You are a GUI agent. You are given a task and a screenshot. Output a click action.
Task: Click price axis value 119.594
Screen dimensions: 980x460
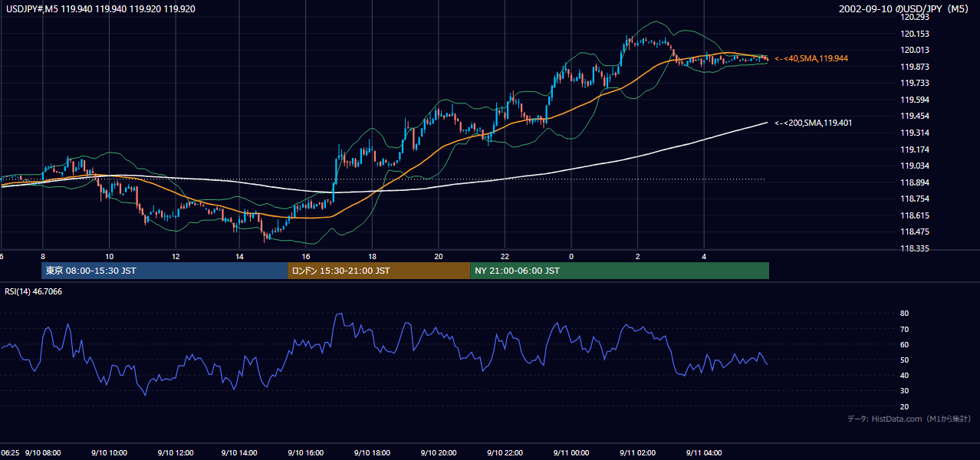click(914, 100)
